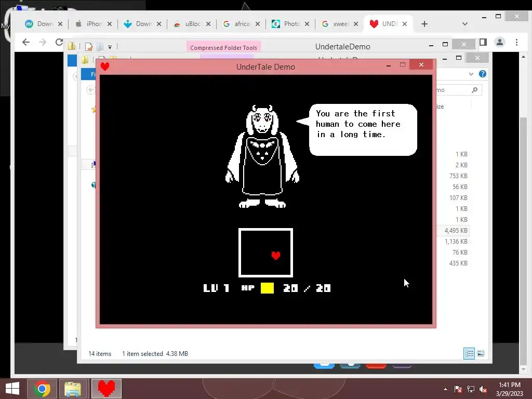Open Chrome side panel icon

click(483, 42)
